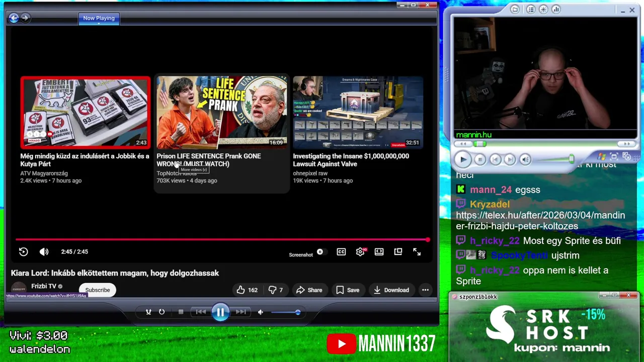Mute the YouTube player speaker icon
The height and width of the screenshot is (362, 644).
pyautogui.click(x=44, y=252)
